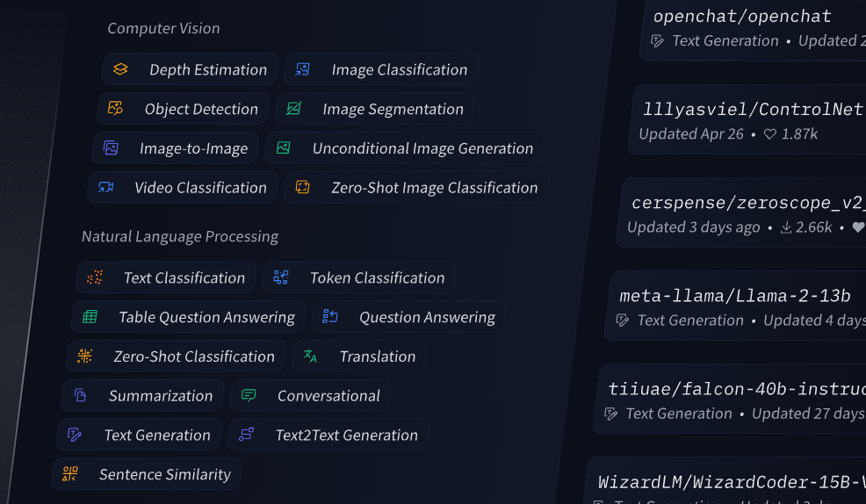Click the heart icon beside 1.87k

tap(770, 133)
